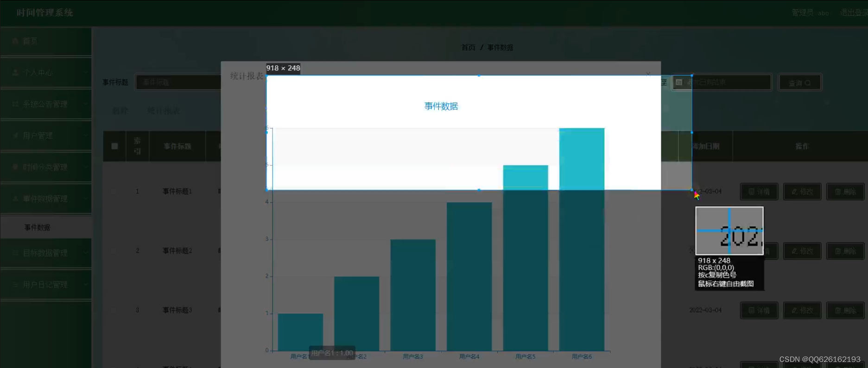This screenshot has width=868, height=368.
Task: Collapse the 事件数据管理 menu chevron
Action: click(x=86, y=199)
